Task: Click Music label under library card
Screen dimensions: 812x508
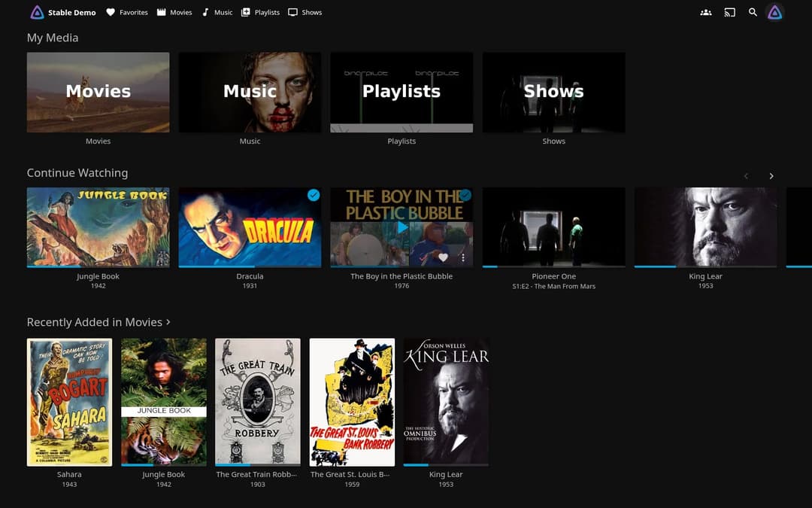Action: point(250,141)
